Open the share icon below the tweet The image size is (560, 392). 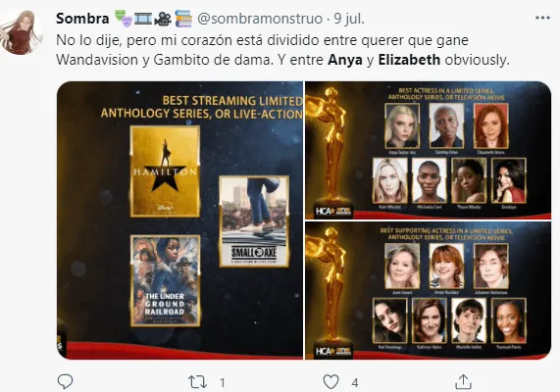click(x=463, y=381)
